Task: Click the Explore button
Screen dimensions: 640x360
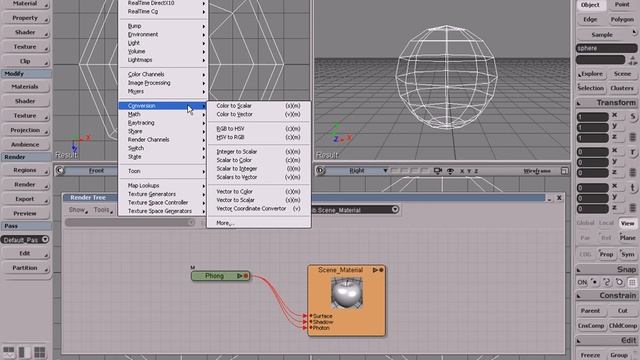Action: tap(591, 74)
